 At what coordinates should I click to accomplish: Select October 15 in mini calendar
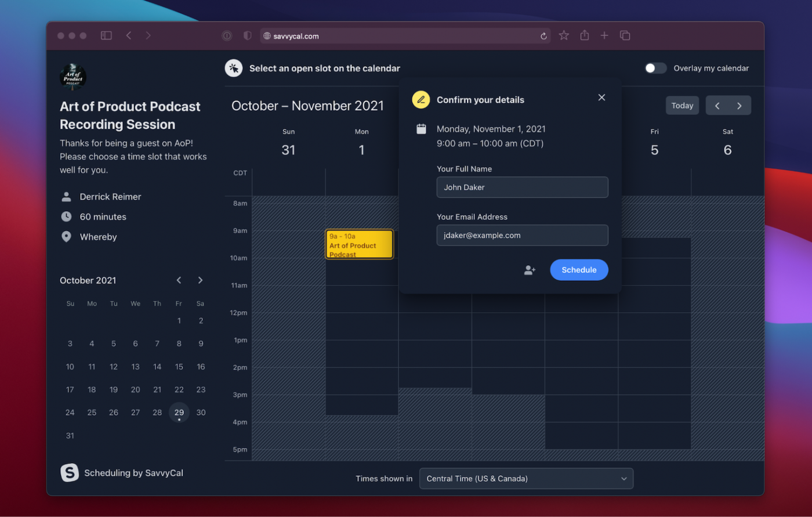coord(179,367)
